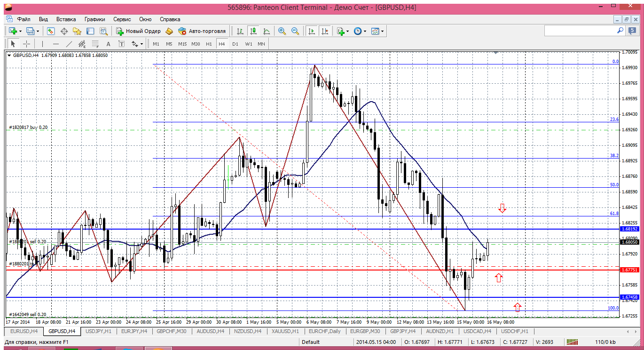This screenshot has height=350, width=644.
Task: Add a text label tool
Action: click(108, 44)
